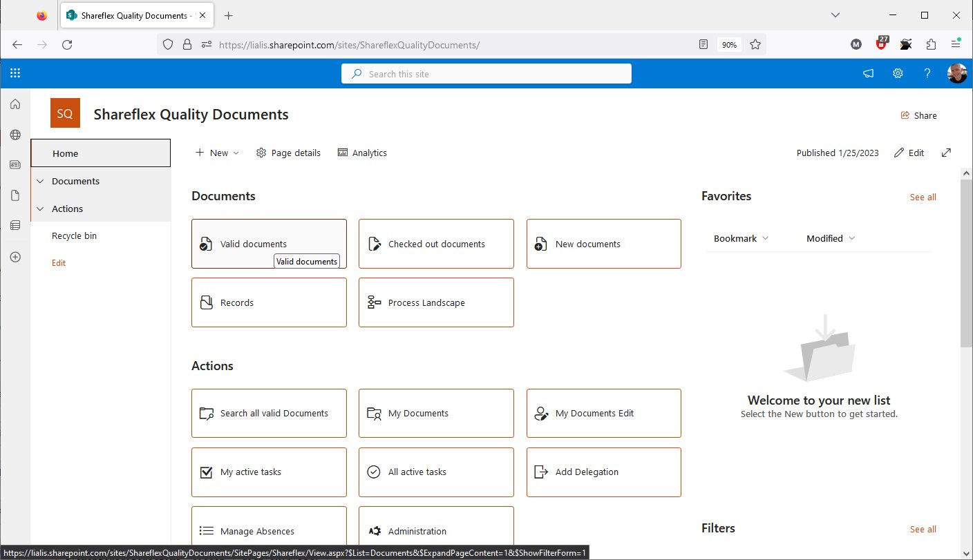Viewport: 973px width, 560px height.
Task: Click Edit page button
Action: (909, 153)
